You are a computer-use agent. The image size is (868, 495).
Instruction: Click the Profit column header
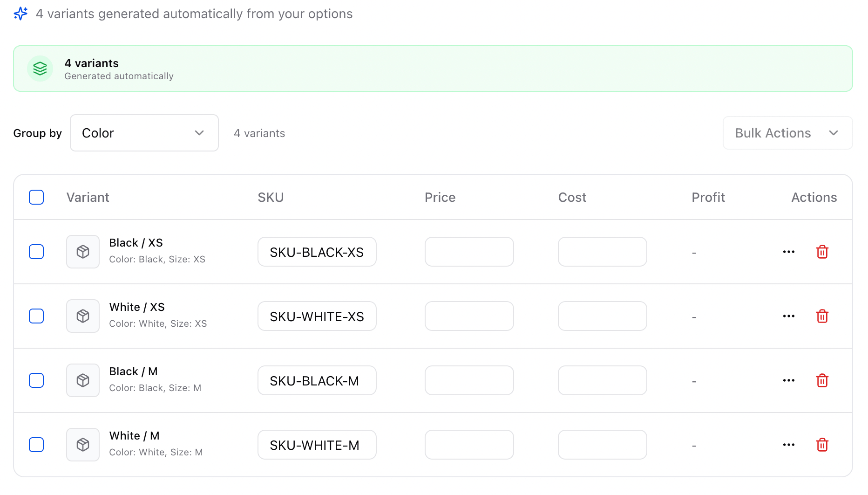pos(708,197)
